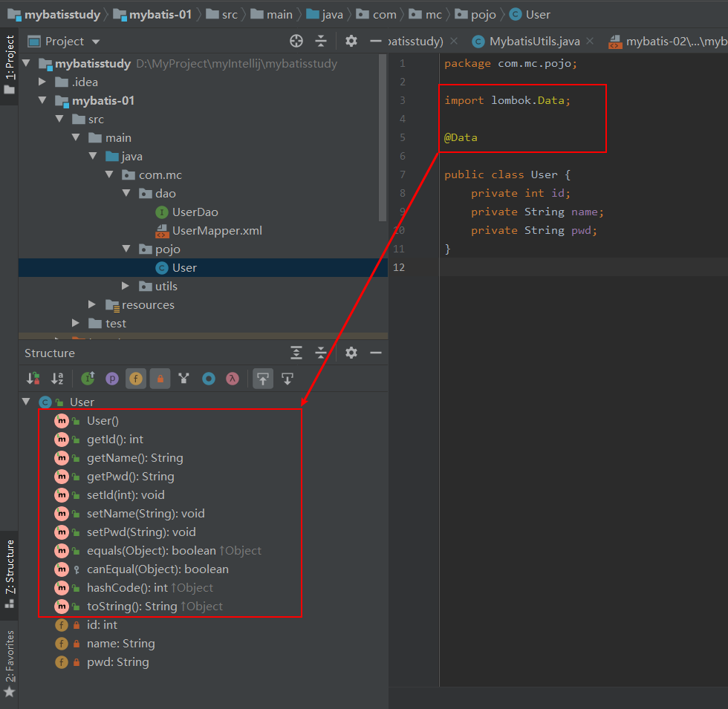Switch to the mybatis-02 editor tab
This screenshot has width=728, height=709.
668,42
